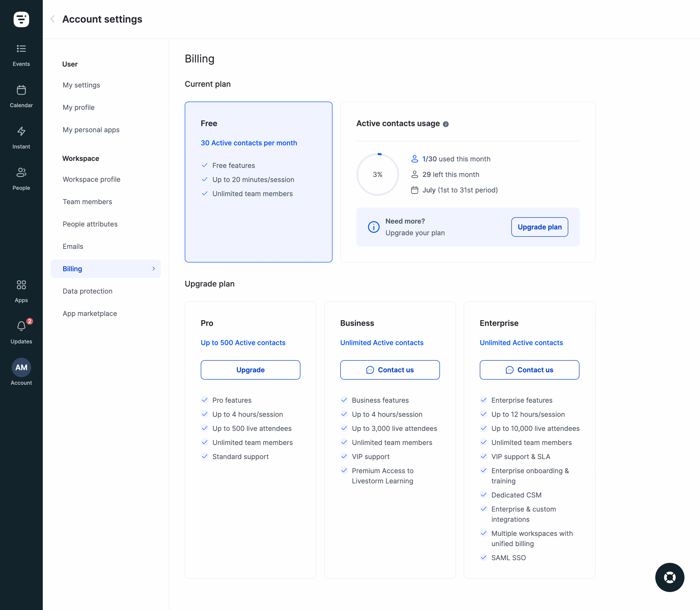
Task: Click Business 'Unlimited Active contacts' text
Action: [x=382, y=343]
